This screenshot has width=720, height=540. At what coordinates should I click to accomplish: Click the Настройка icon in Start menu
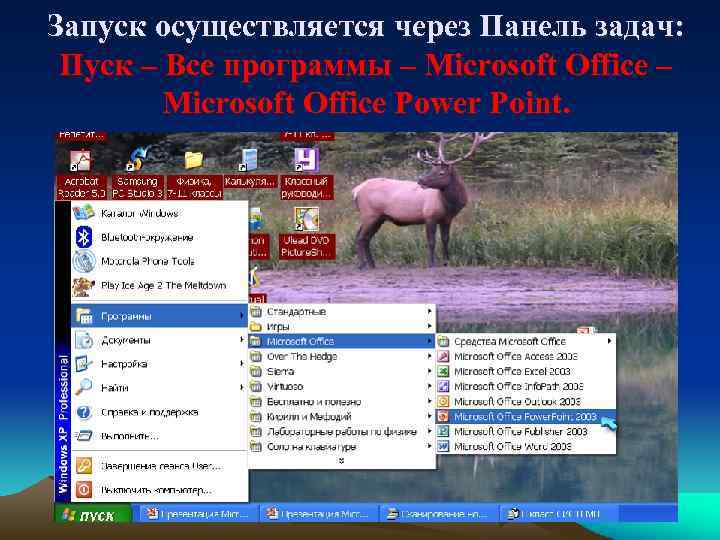(84, 364)
